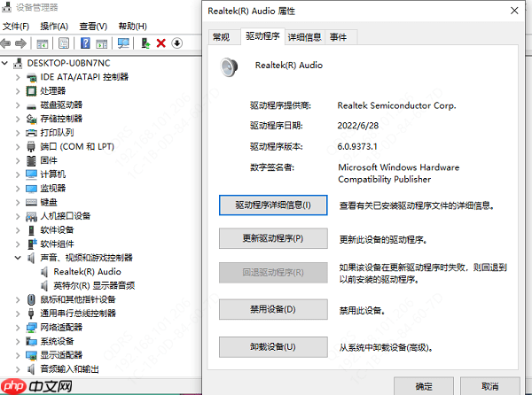Collapse the 声音、视频和游戏控制器 category
Viewport: 532px width, 395px height.
pyautogui.click(x=18, y=258)
